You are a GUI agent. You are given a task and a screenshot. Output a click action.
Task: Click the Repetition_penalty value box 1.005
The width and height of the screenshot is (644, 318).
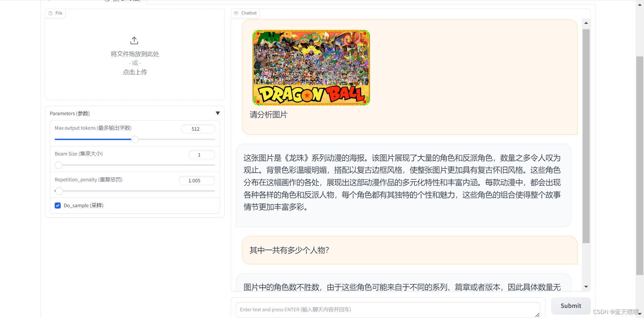coord(197,181)
